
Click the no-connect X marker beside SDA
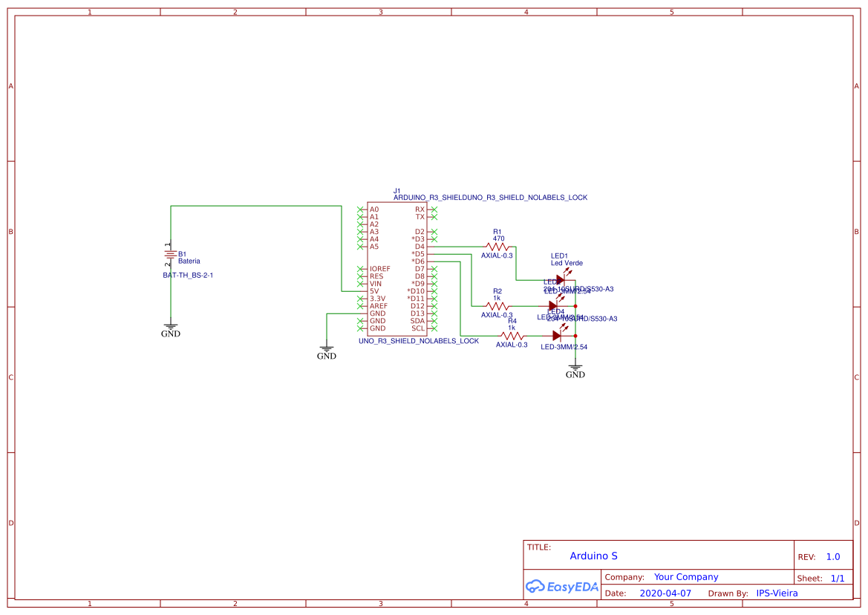(434, 321)
